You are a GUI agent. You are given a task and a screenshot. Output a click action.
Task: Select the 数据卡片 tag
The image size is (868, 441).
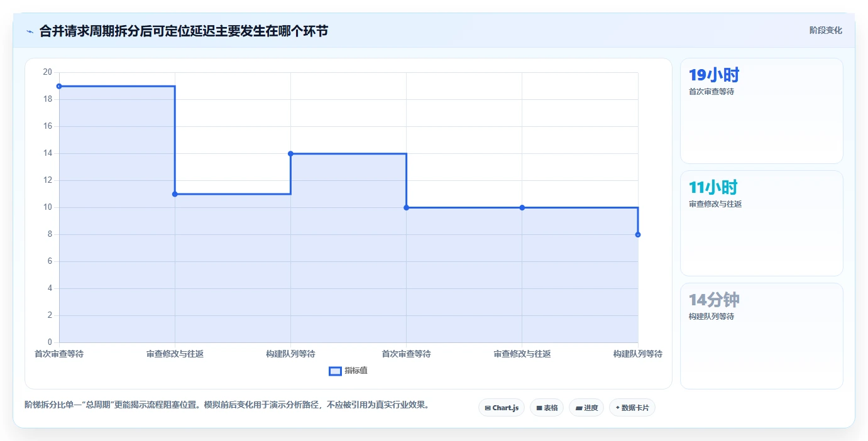click(x=632, y=408)
